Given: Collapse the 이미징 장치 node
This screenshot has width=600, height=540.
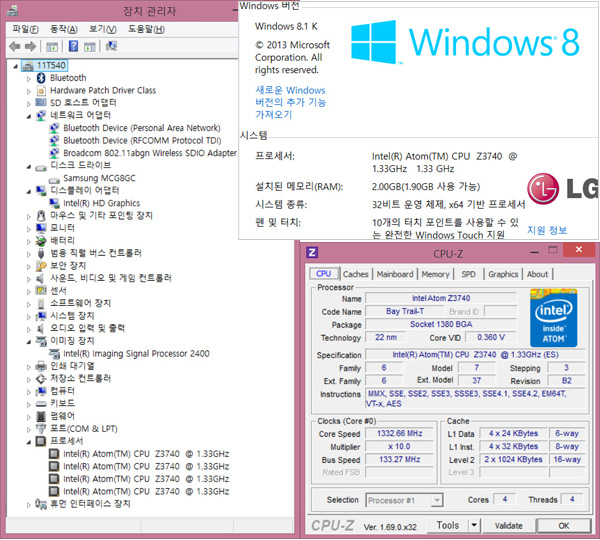Looking at the screenshot, I should click(29, 342).
